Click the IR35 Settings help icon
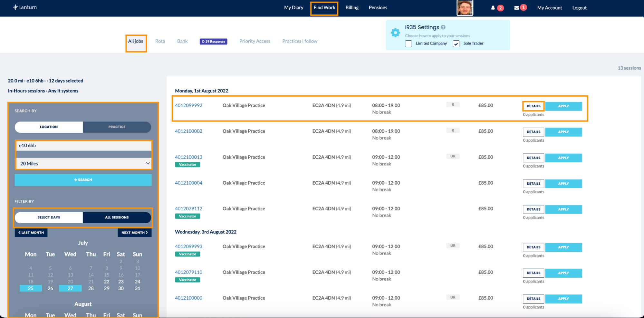The height and width of the screenshot is (318, 644). tap(443, 27)
